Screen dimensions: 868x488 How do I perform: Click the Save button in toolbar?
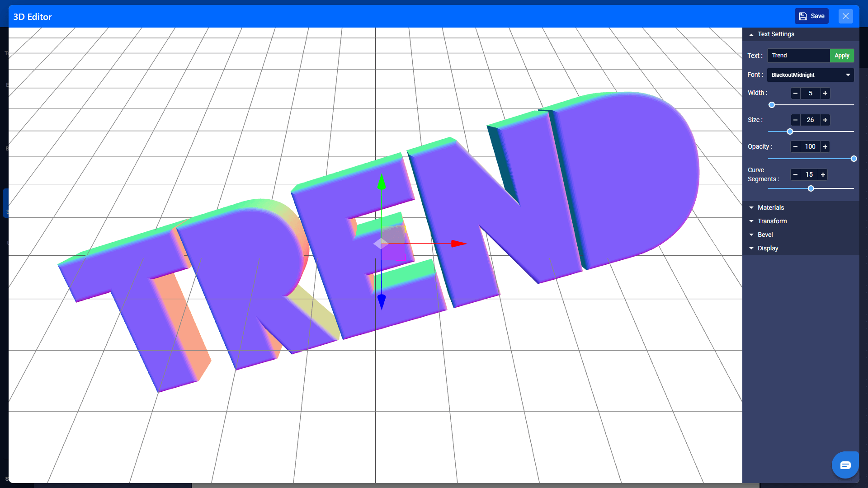pos(812,16)
